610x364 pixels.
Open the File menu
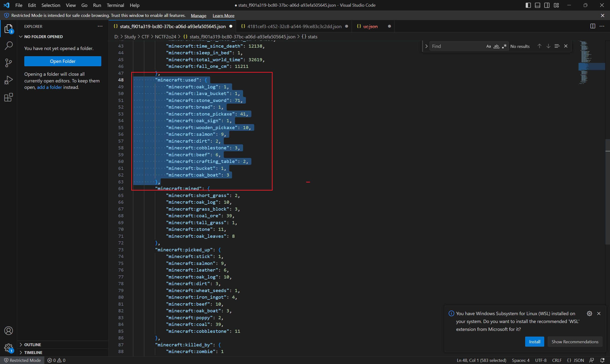point(19,5)
